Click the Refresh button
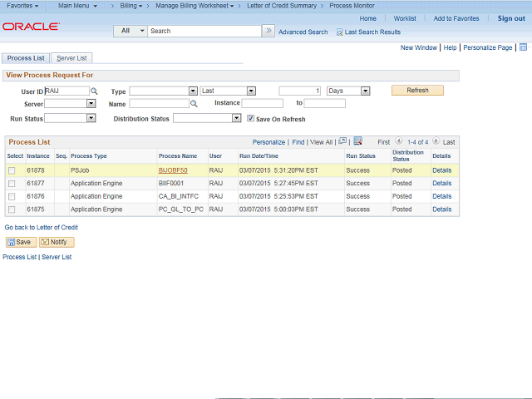532x399 pixels. point(417,90)
